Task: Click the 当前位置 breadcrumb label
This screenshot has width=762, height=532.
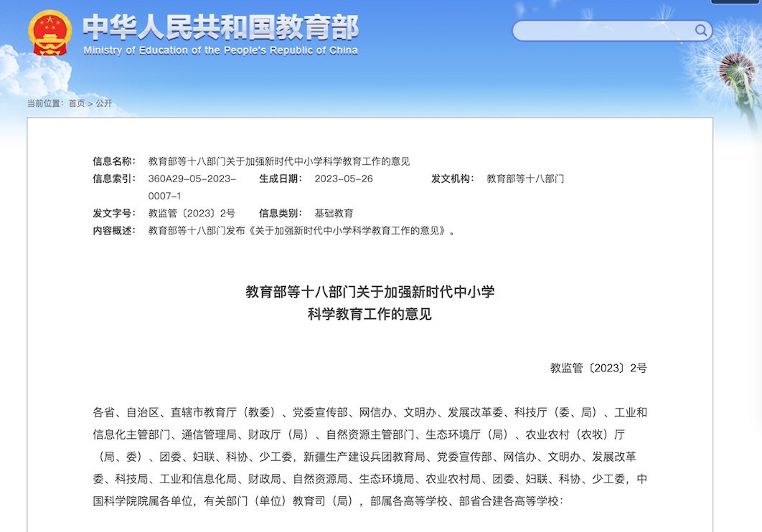Action: tap(45, 103)
